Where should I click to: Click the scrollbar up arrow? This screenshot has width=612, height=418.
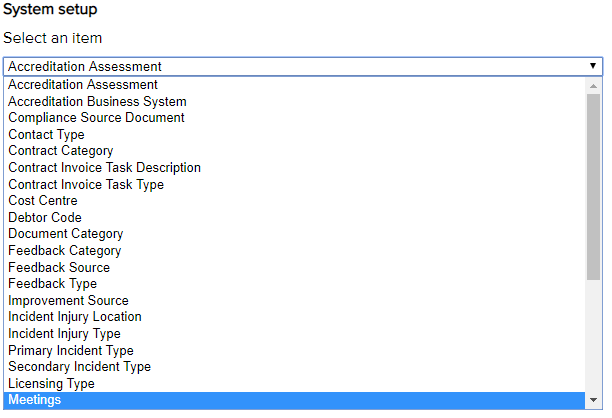coord(594,85)
